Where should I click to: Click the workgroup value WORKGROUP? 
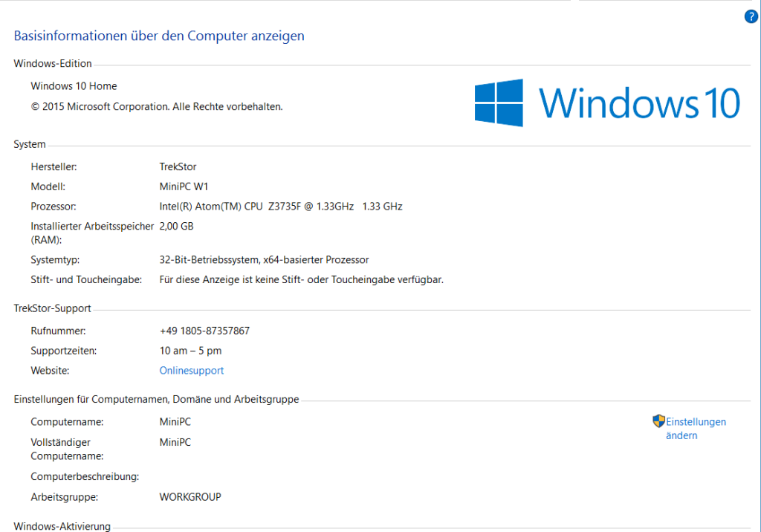pyautogui.click(x=190, y=497)
